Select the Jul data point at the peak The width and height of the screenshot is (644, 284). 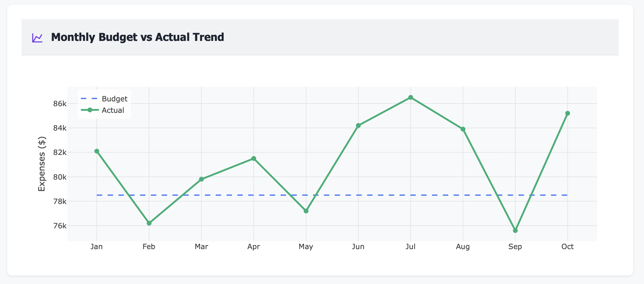[x=411, y=97]
